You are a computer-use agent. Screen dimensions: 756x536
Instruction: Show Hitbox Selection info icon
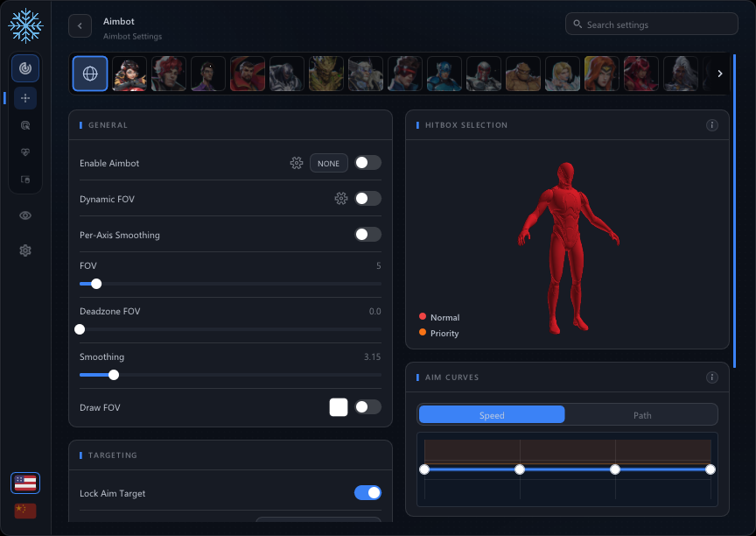click(x=711, y=125)
